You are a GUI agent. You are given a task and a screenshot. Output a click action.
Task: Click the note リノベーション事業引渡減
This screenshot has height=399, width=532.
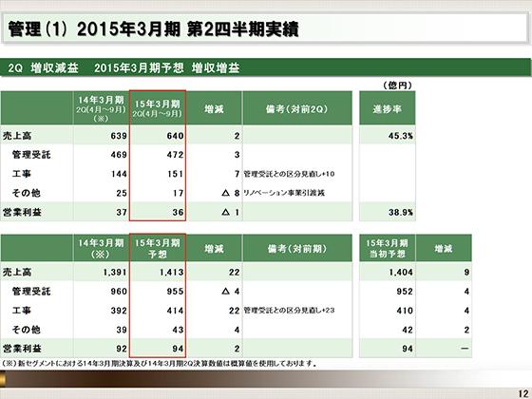tap(284, 193)
